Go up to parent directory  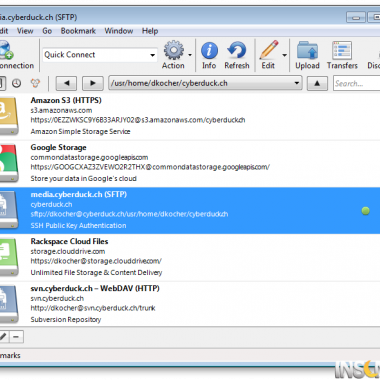click(317, 83)
